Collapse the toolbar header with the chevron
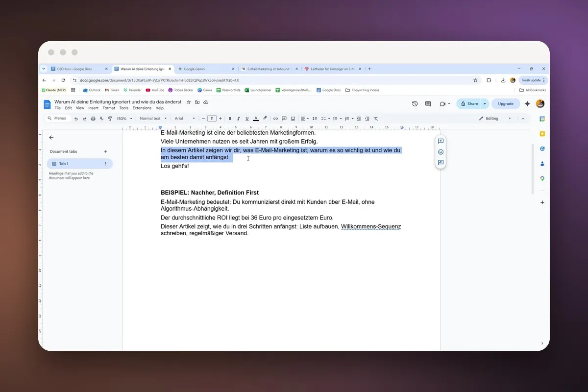This screenshot has width=588, height=392. pyautogui.click(x=523, y=119)
